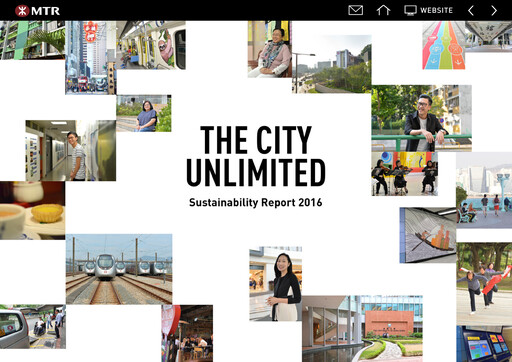Open the egg tart and tea photo
The width and height of the screenshot is (512, 362).
point(32,210)
